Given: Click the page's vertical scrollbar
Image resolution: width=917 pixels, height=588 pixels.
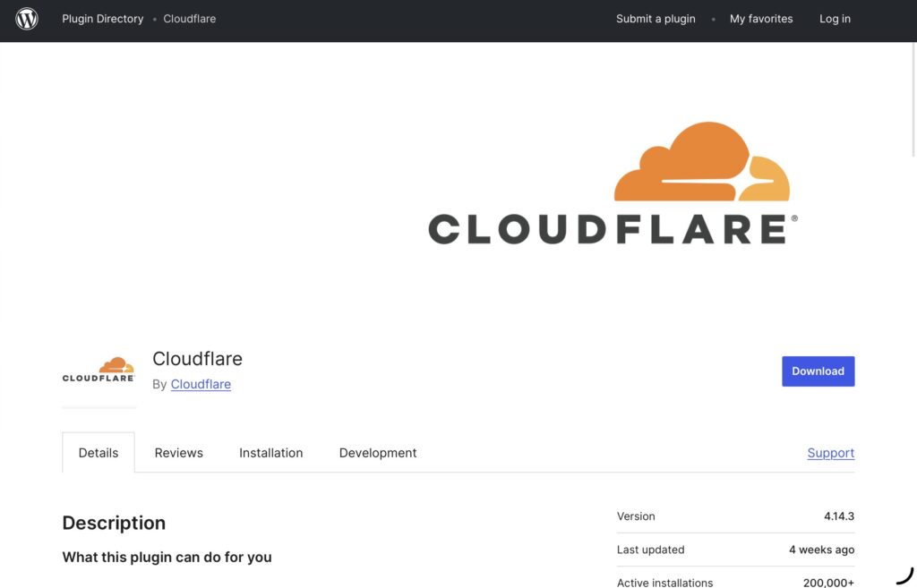Looking at the screenshot, I should pos(913,99).
